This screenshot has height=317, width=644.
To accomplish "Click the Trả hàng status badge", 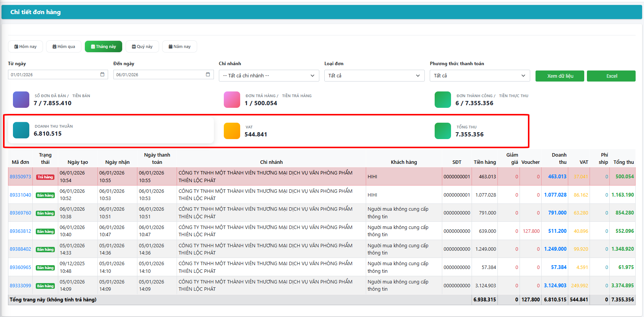I will pyautogui.click(x=45, y=177).
